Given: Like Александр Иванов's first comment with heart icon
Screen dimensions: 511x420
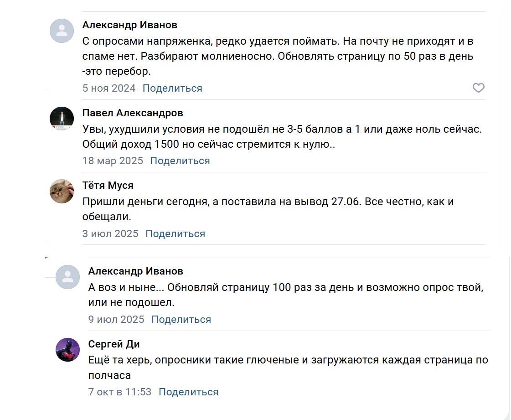Looking at the screenshot, I should (479, 88).
